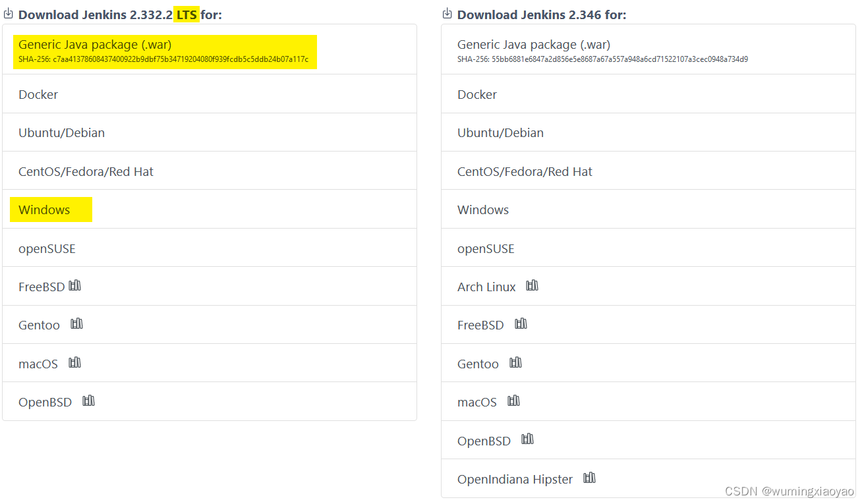Choose Windows installer in weekly 2.346 list
864x504 pixels.
coord(648,210)
